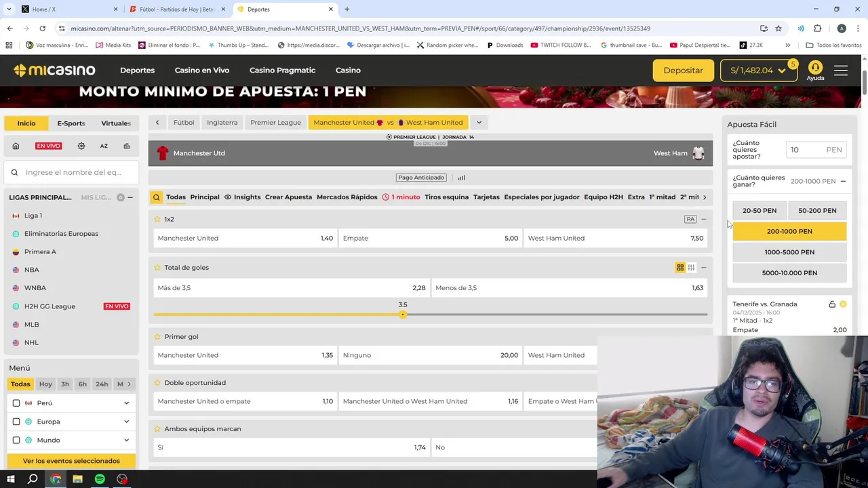The width and height of the screenshot is (868, 488).
Task: Open the sidebar statistics chart icon
Action: click(127, 146)
